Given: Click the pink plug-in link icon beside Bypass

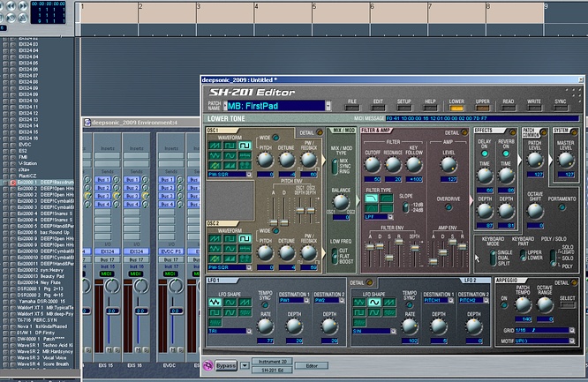Looking at the screenshot, I should tap(207, 365).
